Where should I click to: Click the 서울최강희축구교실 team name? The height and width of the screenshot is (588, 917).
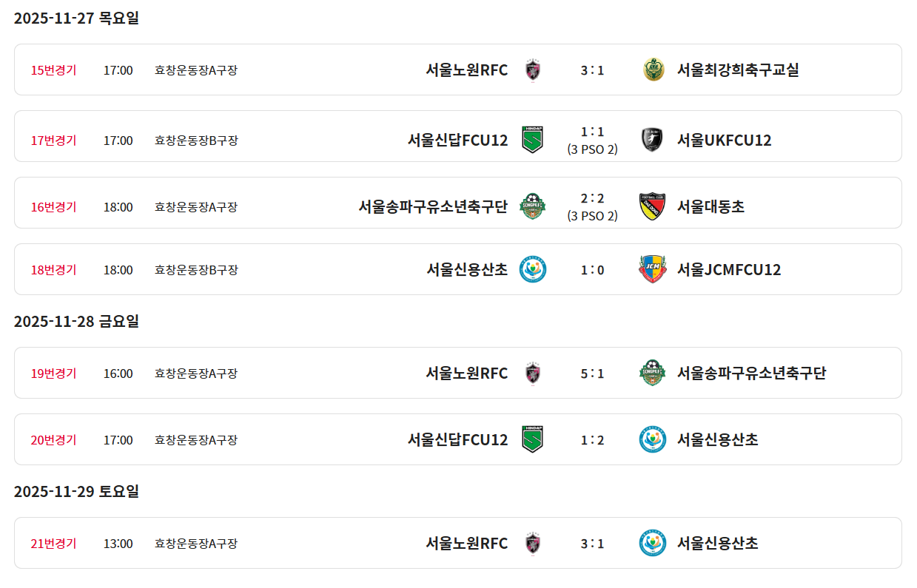(738, 70)
